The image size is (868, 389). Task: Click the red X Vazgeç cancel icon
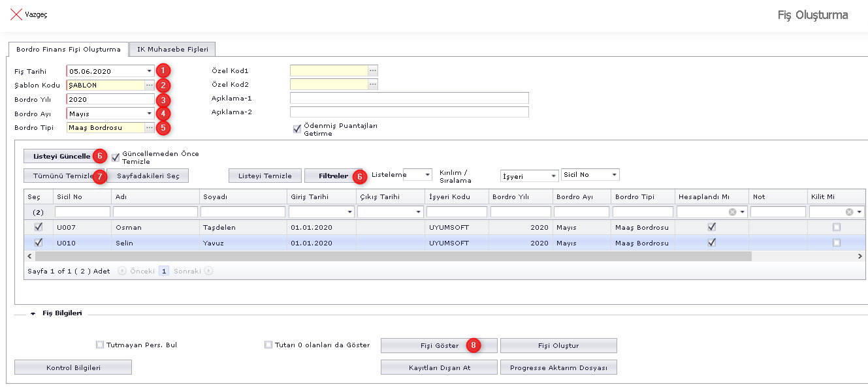[16, 14]
